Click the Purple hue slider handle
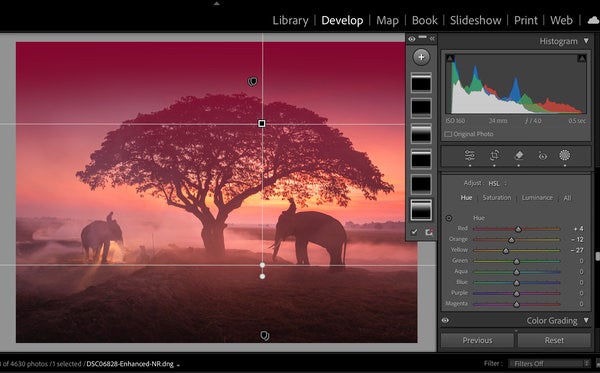This screenshot has height=373, width=600. pos(517,293)
